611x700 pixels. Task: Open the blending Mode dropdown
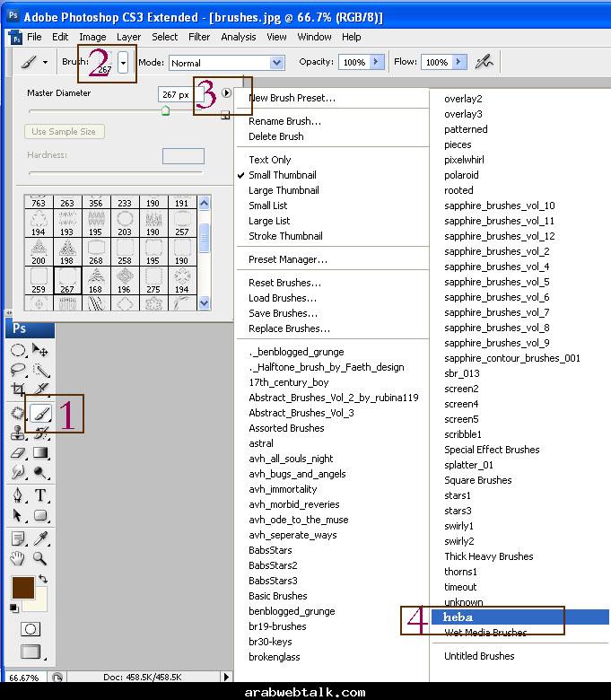pos(276,63)
